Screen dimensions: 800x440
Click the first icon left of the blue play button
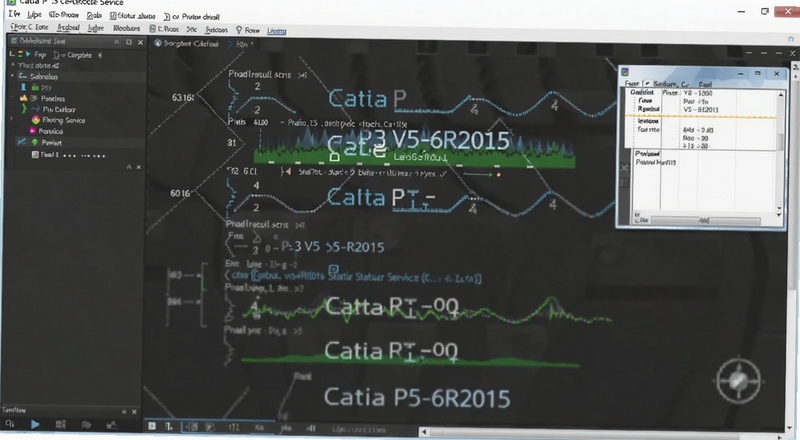[x=10, y=424]
